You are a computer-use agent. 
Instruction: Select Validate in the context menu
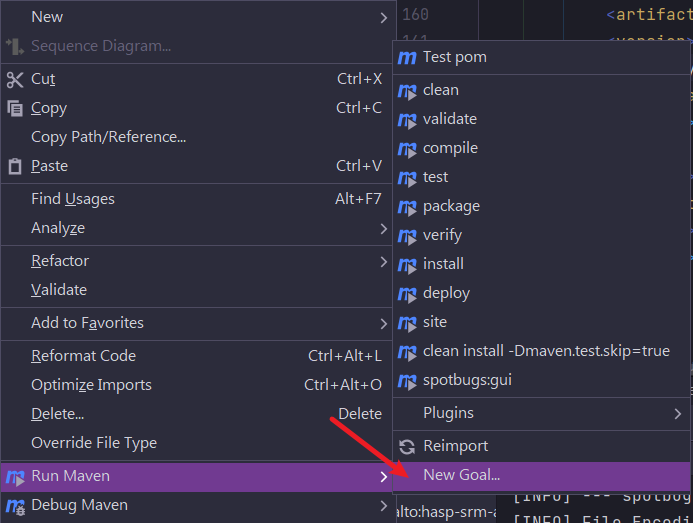[x=197, y=290]
